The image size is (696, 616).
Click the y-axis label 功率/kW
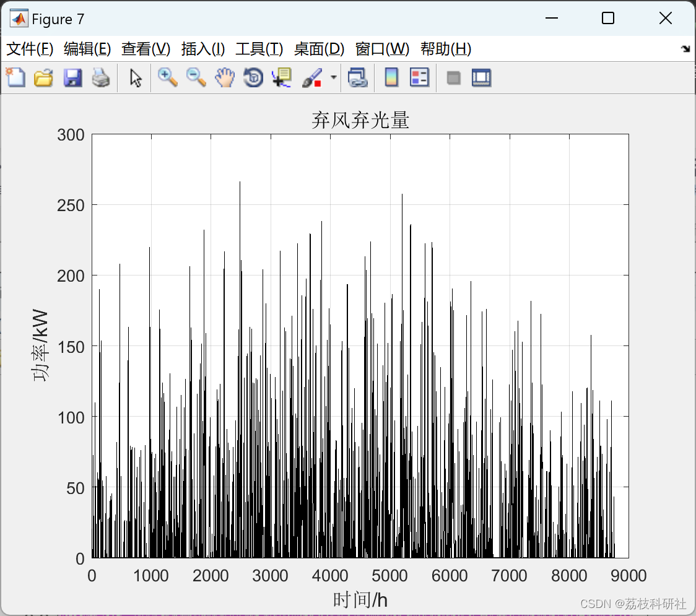pyautogui.click(x=40, y=345)
